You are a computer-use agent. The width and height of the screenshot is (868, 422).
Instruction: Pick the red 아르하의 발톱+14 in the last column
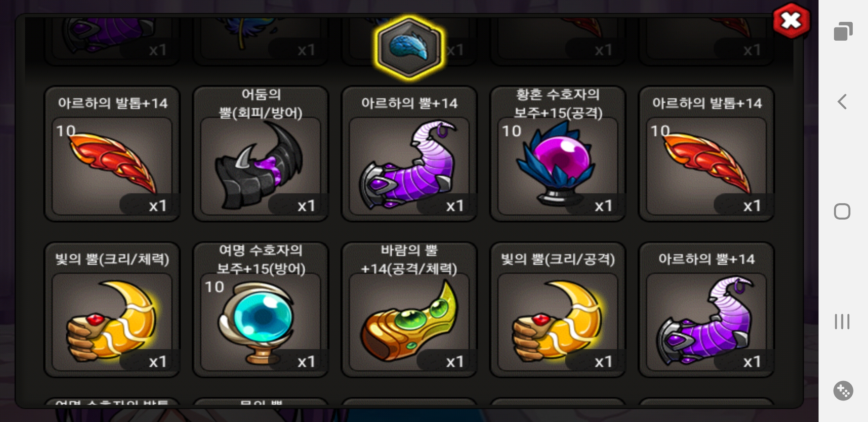[x=707, y=154]
